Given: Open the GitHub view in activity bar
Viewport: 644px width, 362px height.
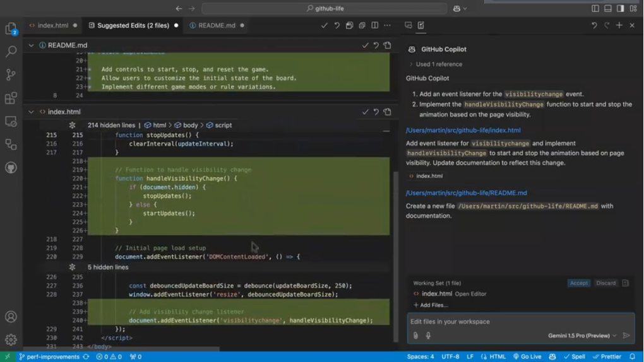Looking at the screenshot, I should point(11,168).
